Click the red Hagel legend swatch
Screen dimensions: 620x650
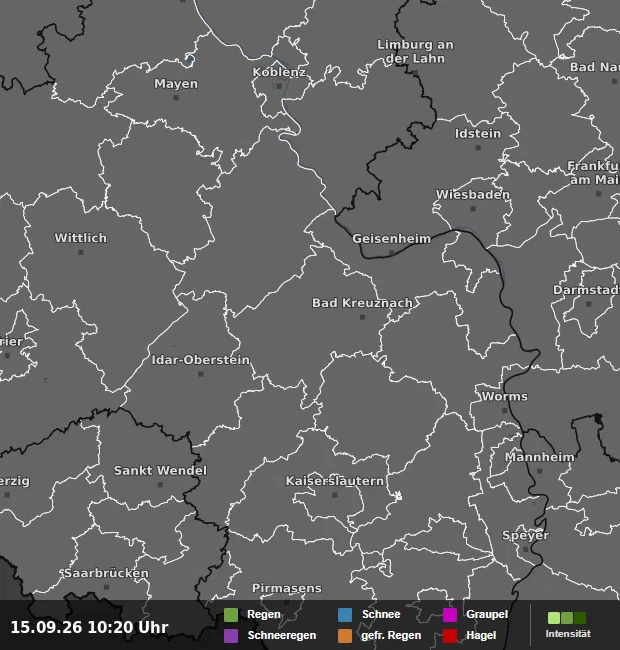[450, 636]
